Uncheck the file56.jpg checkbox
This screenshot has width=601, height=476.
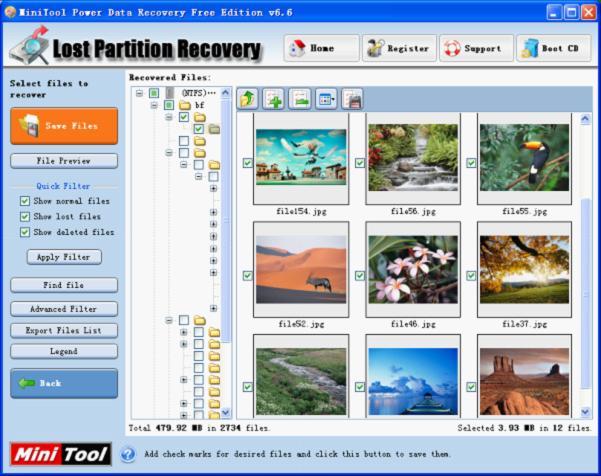[x=360, y=163]
